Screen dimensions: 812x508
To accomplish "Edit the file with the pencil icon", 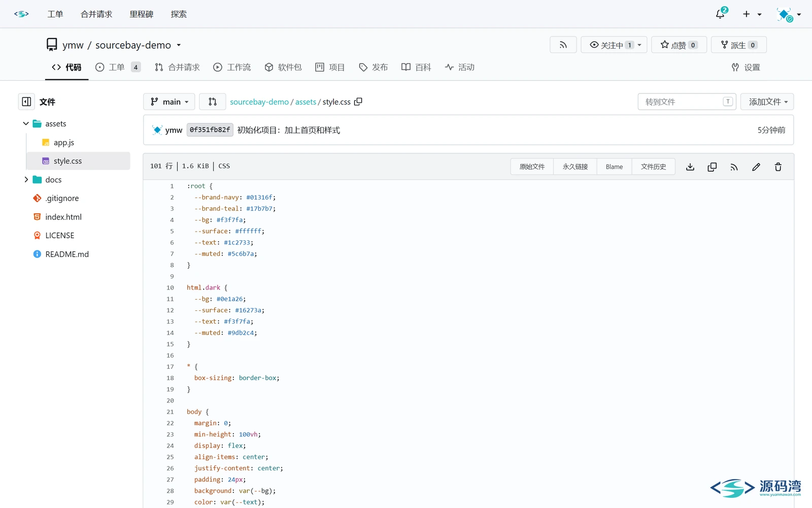I will 756,167.
